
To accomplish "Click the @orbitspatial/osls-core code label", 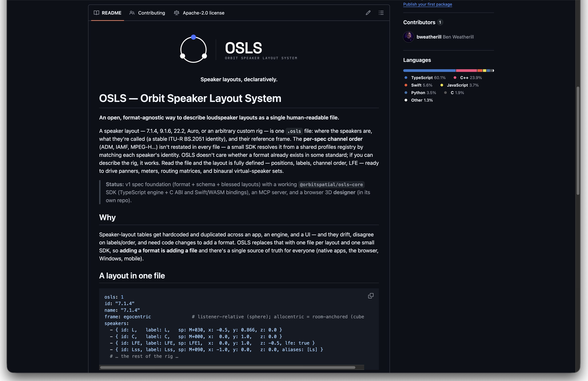I will click(331, 184).
